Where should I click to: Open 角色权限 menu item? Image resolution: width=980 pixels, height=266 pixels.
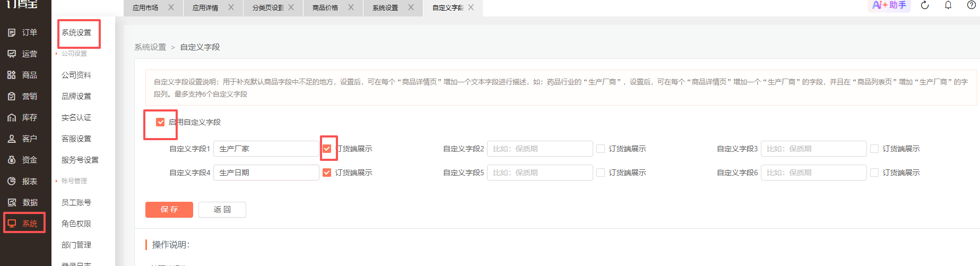tap(76, 224)
